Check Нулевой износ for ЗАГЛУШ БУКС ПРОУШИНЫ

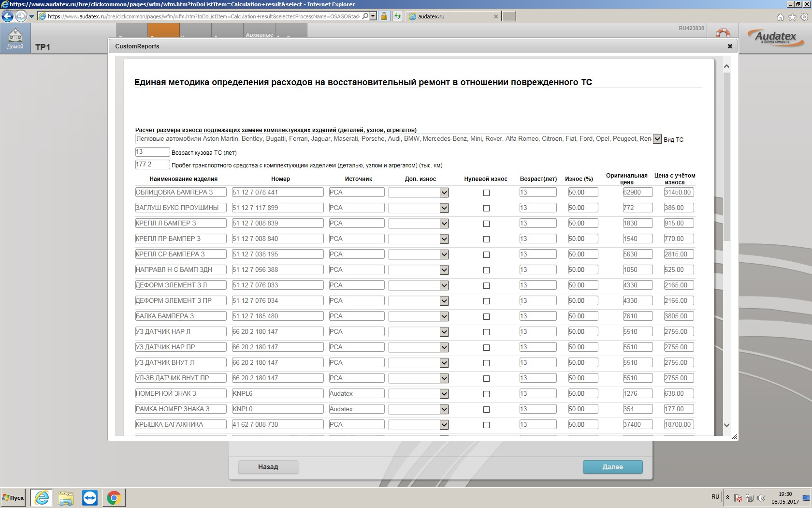[487, 208]
